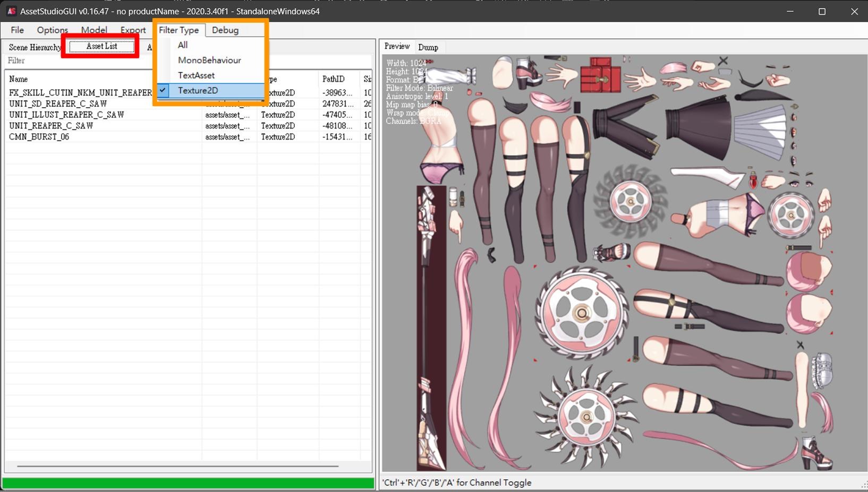
Task: Open the Debug menu
Action: [225, 30]
